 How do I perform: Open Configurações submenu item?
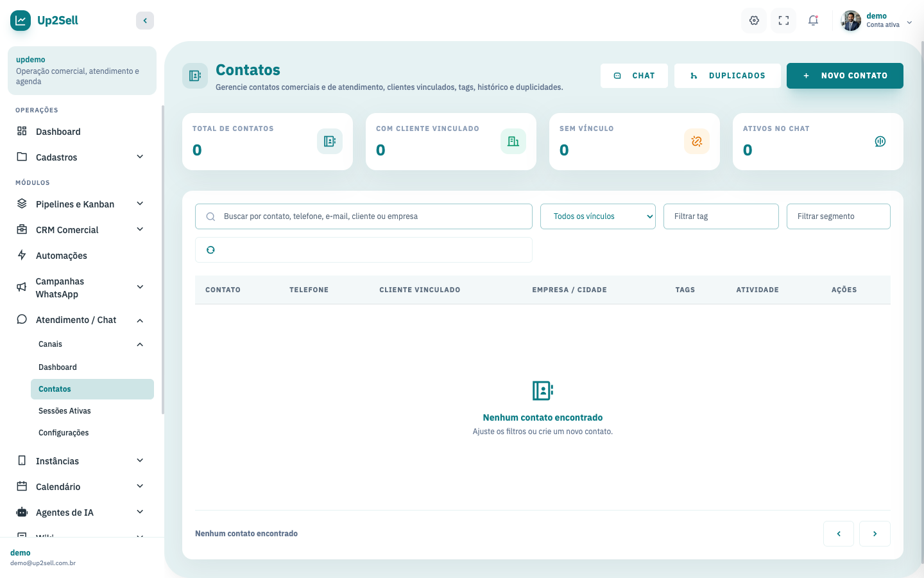(92, 433)
